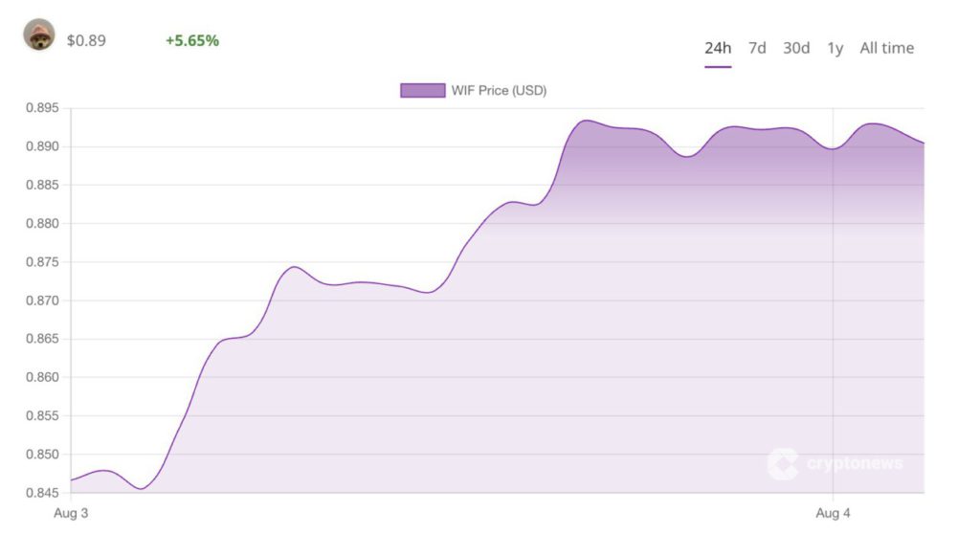Click the 0.870 y-axis label
The height and width of the screenshot is (534, 980).
pyautogui.click(x=42, y=300)
